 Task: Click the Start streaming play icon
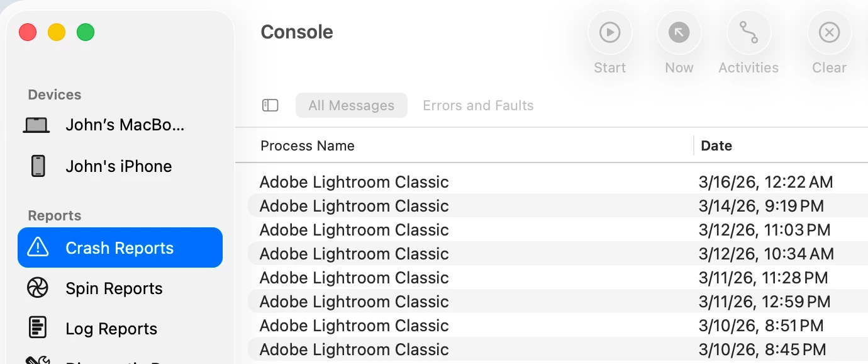tap(609, 32)
